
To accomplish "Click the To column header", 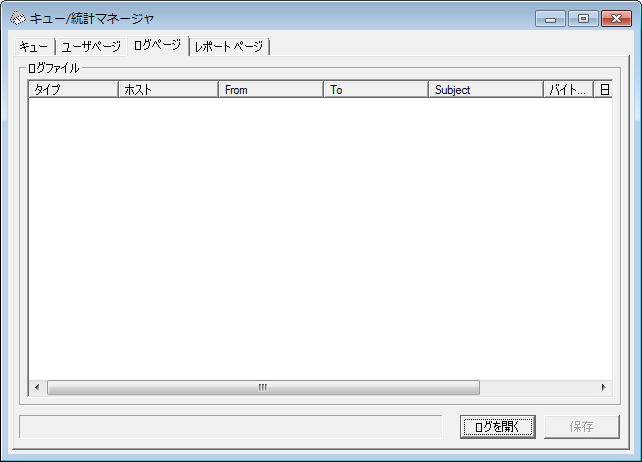I will [376, 90].
